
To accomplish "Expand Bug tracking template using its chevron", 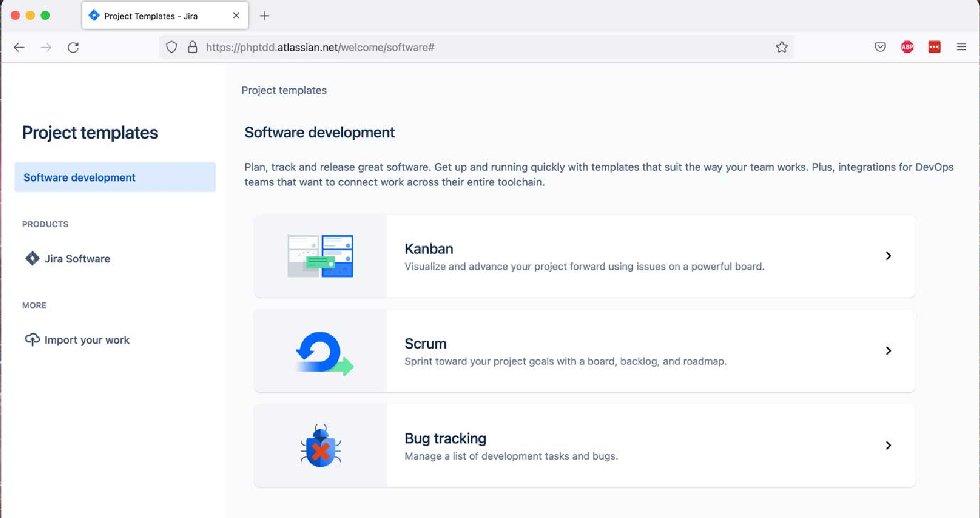I will pyautogui.click(x=888, y=446).
